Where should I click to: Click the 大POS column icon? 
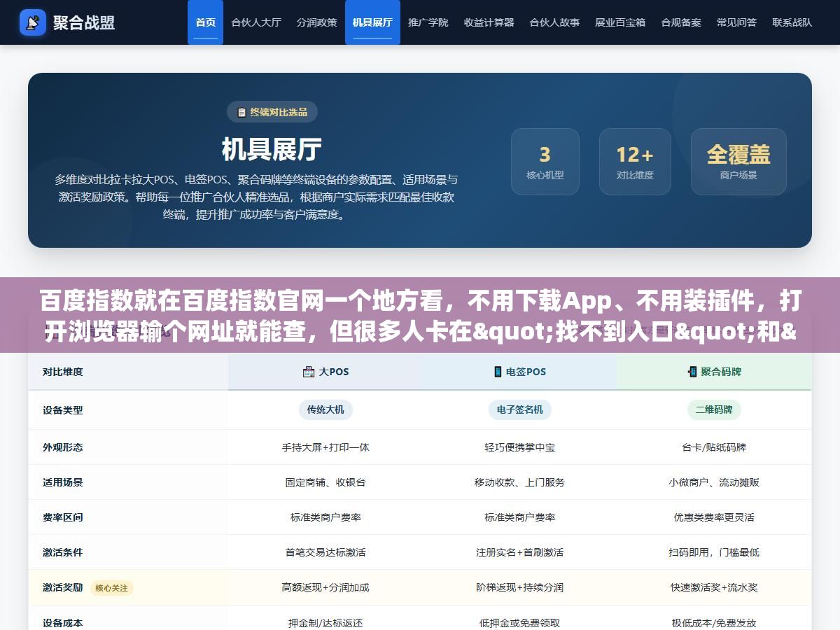tap(309, 372)
